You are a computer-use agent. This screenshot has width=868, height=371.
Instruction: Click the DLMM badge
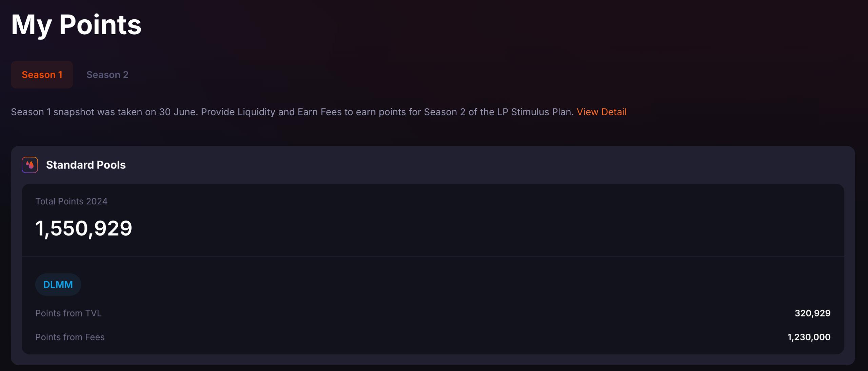(x=58, y=285)
